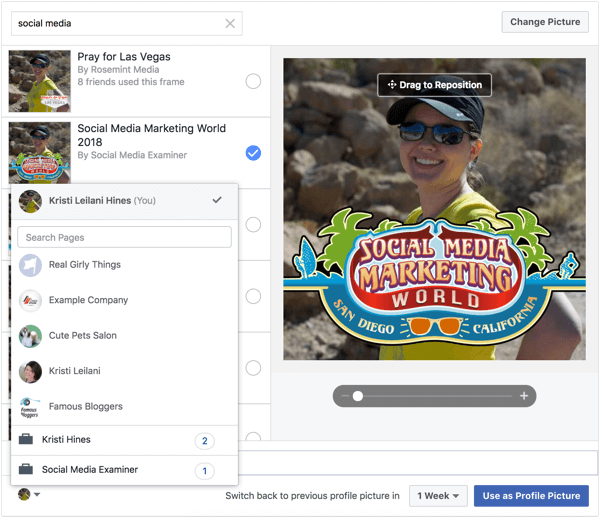Deselect the Social Media Marketing World 2018 checkmark
This screenshot has height=517, width=600.
click(253, 153)
